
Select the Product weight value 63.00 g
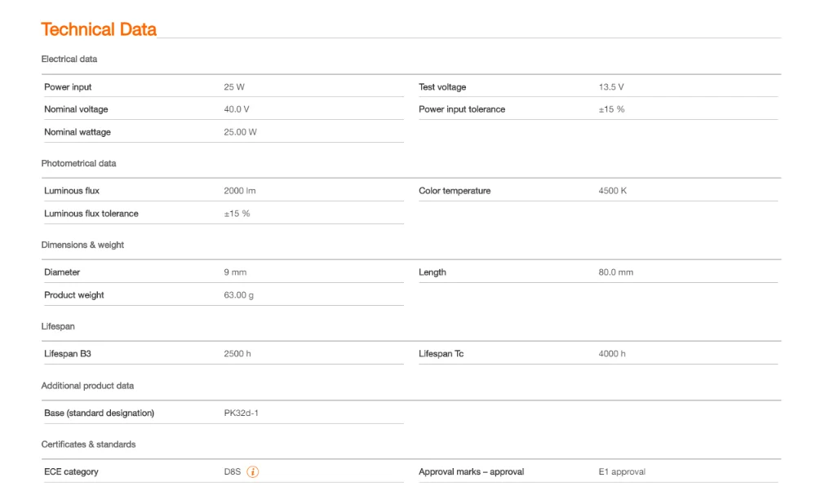tap(239, 295)
